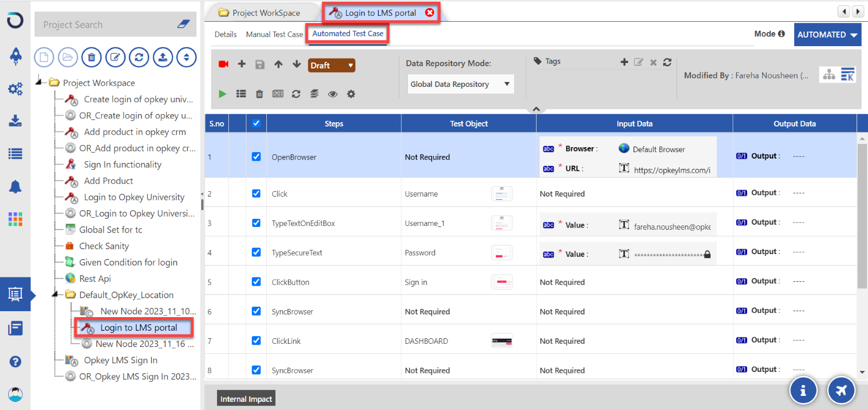
Task: Click the circular upload icon
Action: pos(163,57)
